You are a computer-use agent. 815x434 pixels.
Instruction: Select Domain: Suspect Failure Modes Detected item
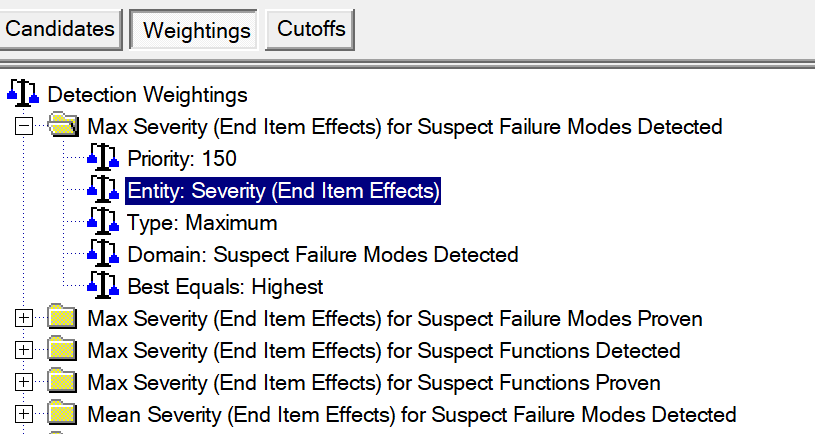[322, 254]
